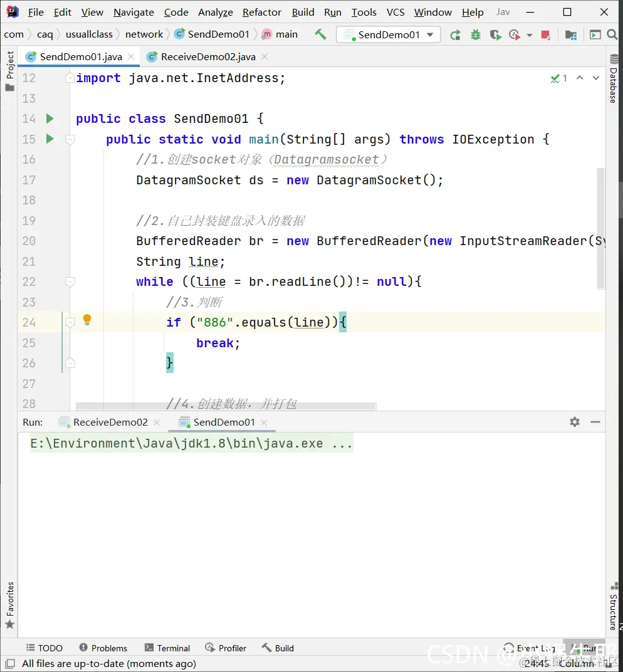Open the Project tool window side tab
This screenshot has width=623, height=672.
tap(9, 71)
